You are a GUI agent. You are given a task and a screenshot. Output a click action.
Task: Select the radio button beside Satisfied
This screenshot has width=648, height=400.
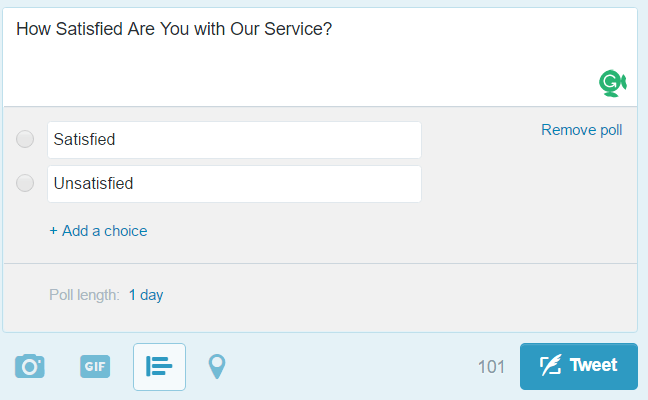pyautogui.click(x=26, y=140)
